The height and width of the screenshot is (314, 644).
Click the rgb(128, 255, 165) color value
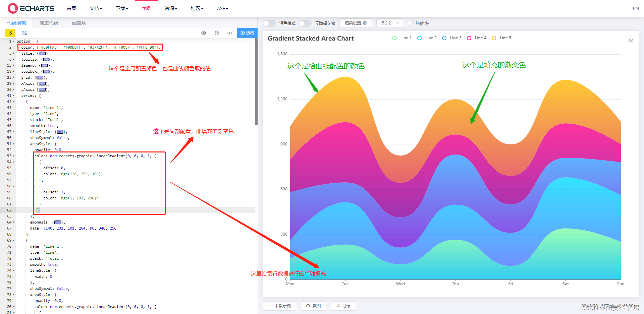tap(81, 174)
